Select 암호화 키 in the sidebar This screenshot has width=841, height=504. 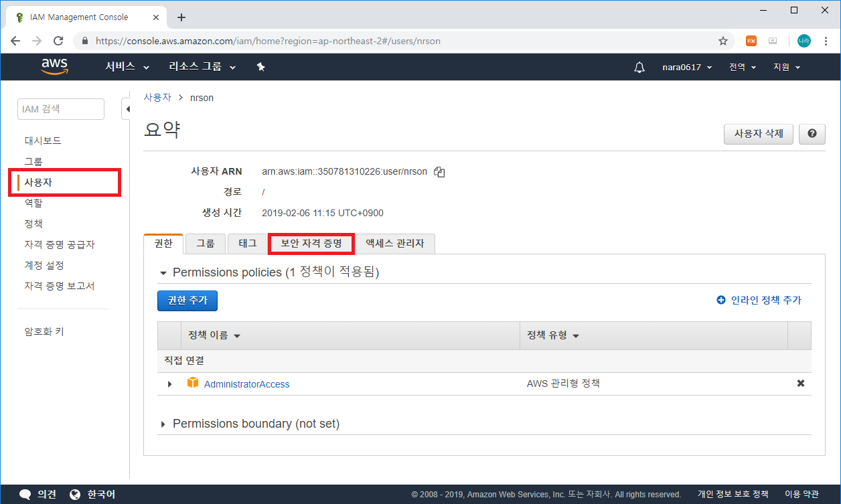click(x=44, y=331)
